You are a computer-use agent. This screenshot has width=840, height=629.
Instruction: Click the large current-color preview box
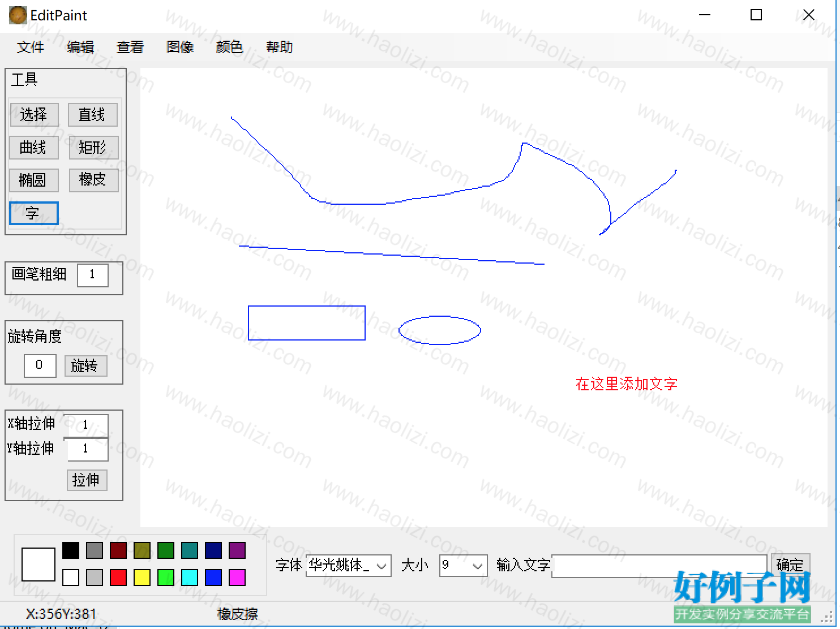click(38, 565)
